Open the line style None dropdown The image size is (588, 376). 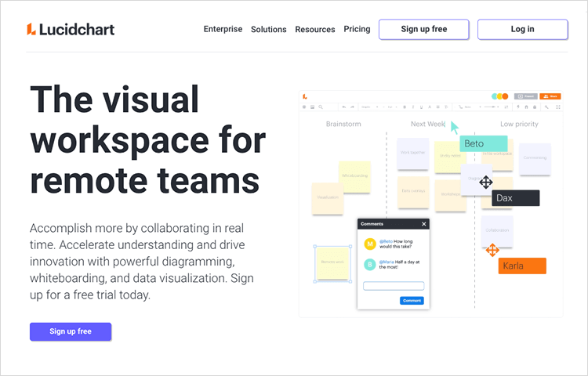tap(470, 107)
